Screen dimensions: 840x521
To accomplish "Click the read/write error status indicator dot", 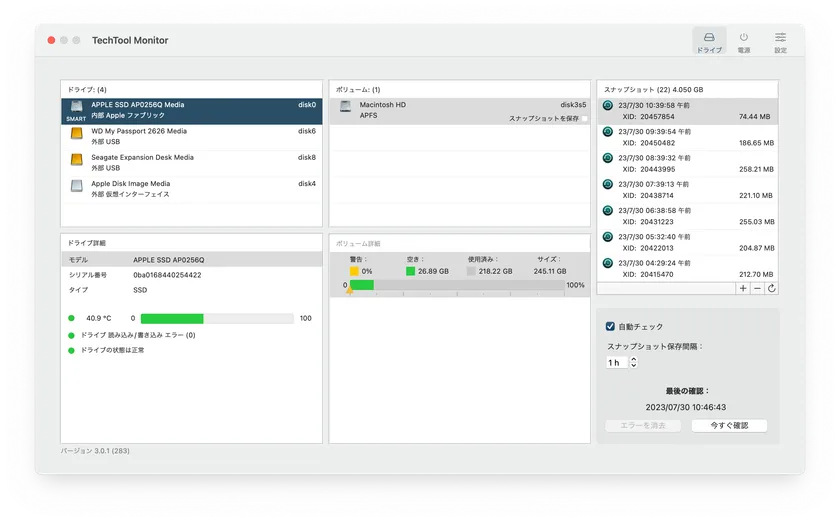I will coord(71,336).
